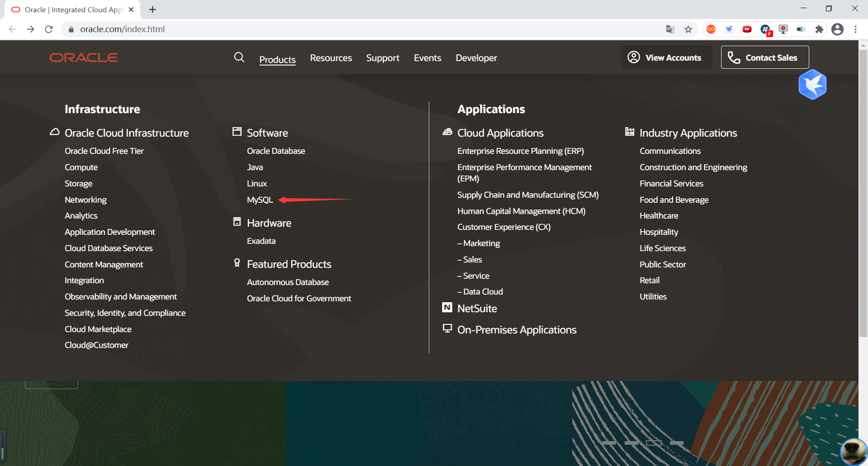
Task: Click the On-Premises Applications monitor icon
Action: pyautogui.click(x=447, y=328)
